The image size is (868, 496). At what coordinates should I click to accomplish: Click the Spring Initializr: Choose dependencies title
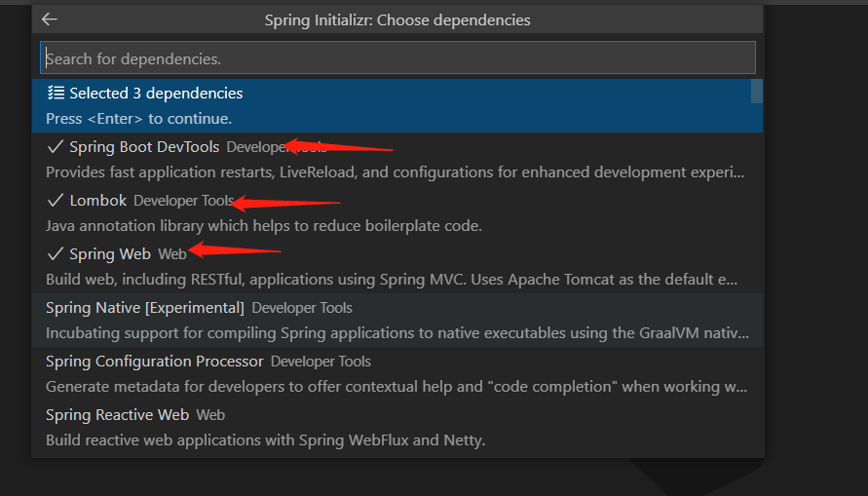(x=397, y=19)
